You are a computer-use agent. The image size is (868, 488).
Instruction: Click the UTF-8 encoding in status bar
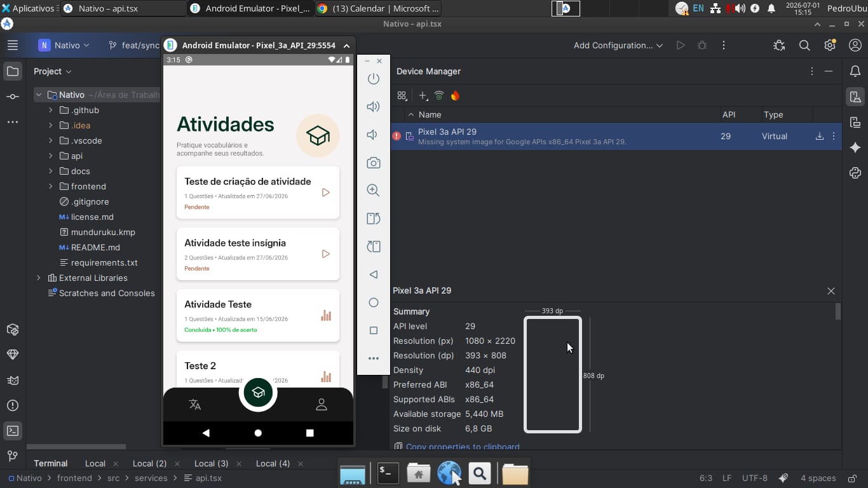[x=754, y=478]
